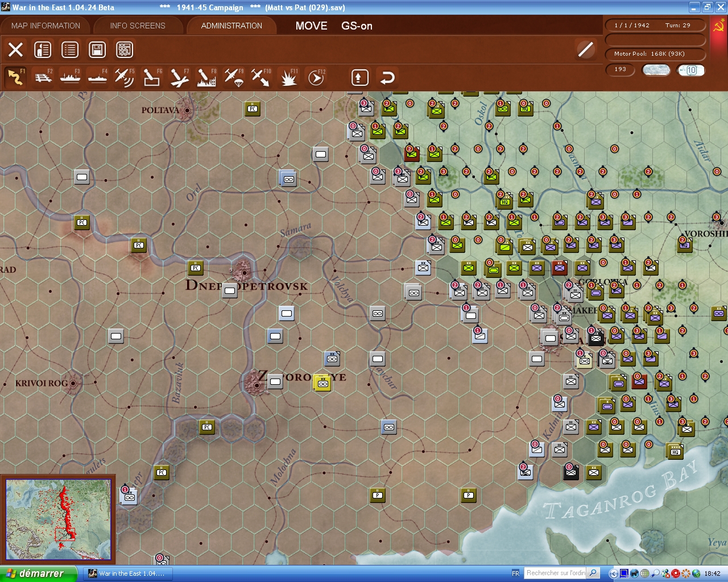Click the diagonal slash round button
The height and width of the screenshot is (582, 728).
coord(585,49)
